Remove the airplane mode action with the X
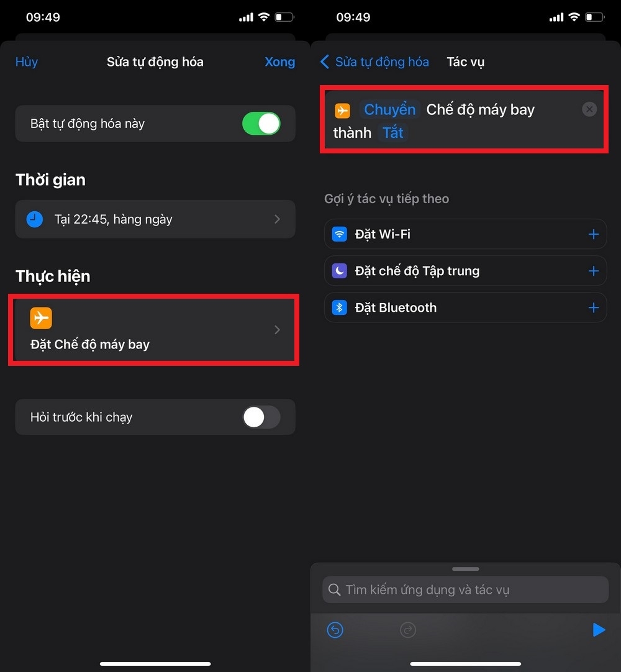The width and height of the screenshot is (621, 672). [589, 109]
